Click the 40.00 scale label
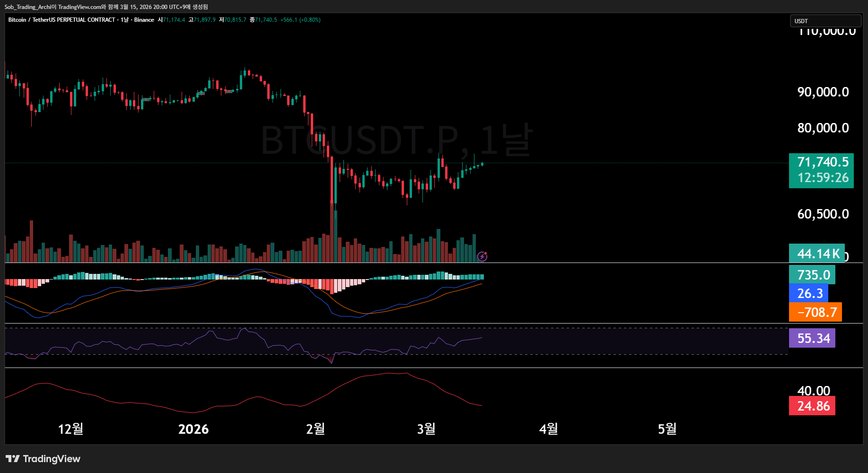This screenshot has height=473, width=868. (x=814, y=391)
